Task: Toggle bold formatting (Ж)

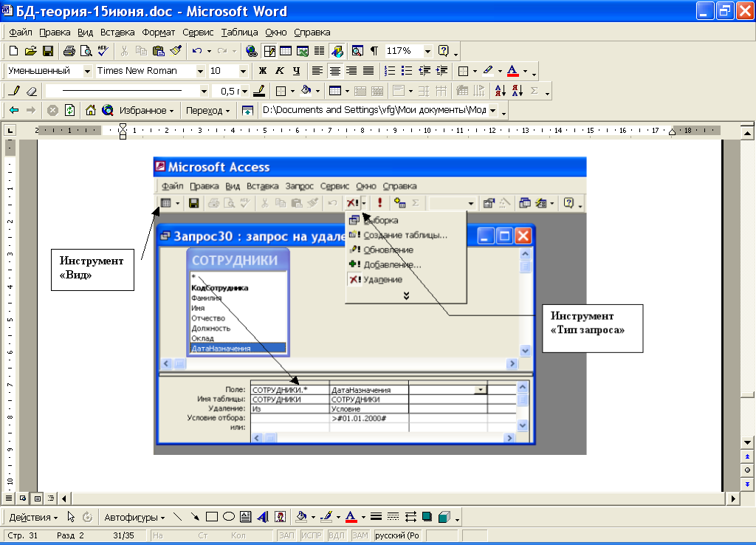Action: pyautogui.click(x=263, y=71)
